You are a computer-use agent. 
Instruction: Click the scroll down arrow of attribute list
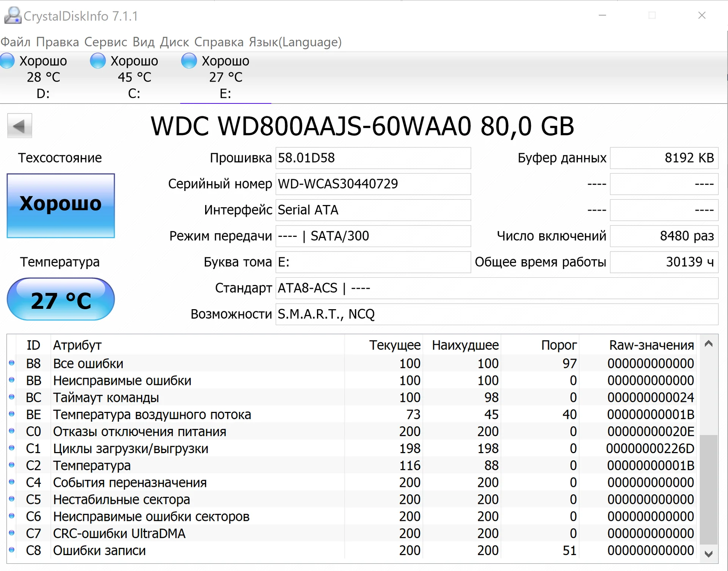(x=708, y=554)
